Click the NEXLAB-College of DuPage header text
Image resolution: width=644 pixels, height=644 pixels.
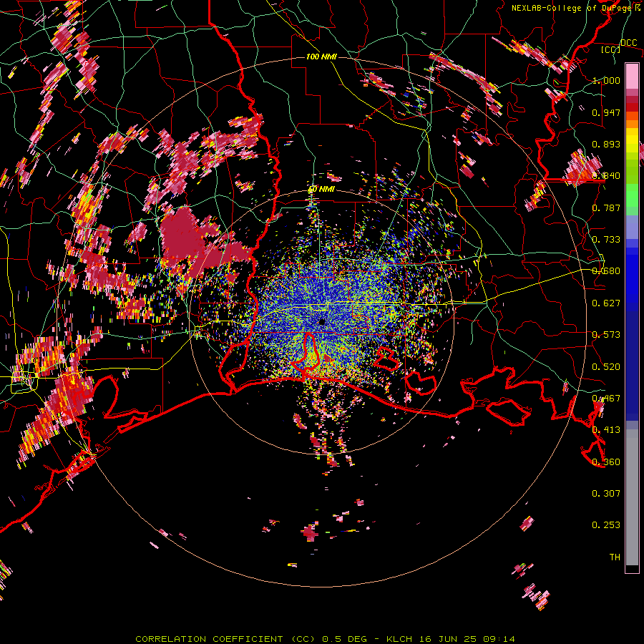pyautogui.click(x=576, y=8)
